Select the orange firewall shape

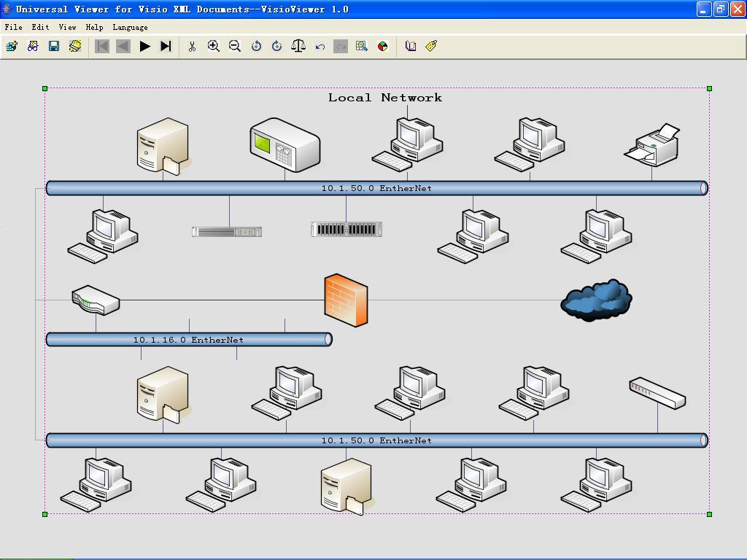pos(346,300)
